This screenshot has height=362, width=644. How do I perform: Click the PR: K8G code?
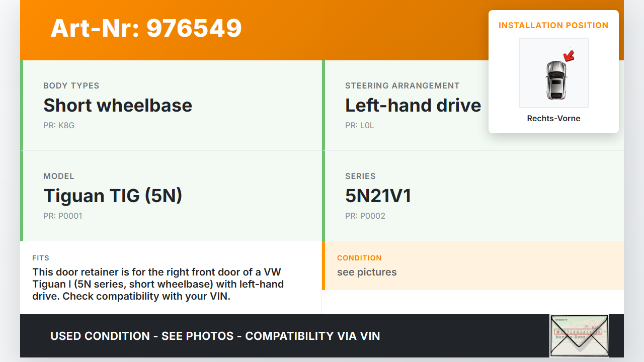[59, 125]
